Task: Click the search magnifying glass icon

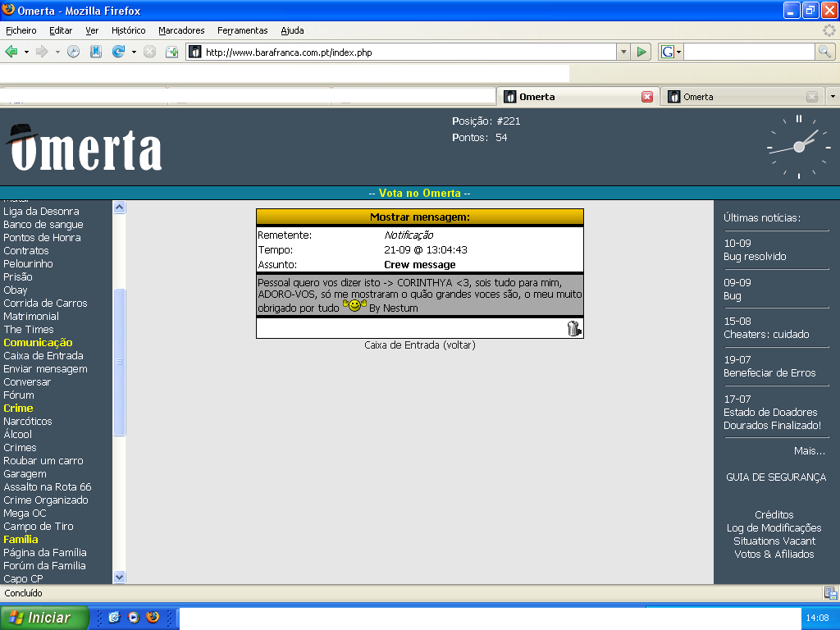Action: pos(824,52)
